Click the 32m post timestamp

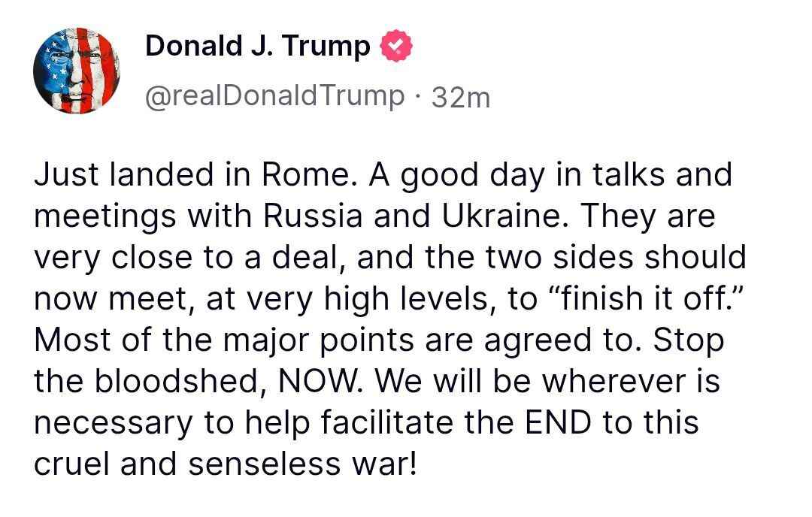coord(461,97)
